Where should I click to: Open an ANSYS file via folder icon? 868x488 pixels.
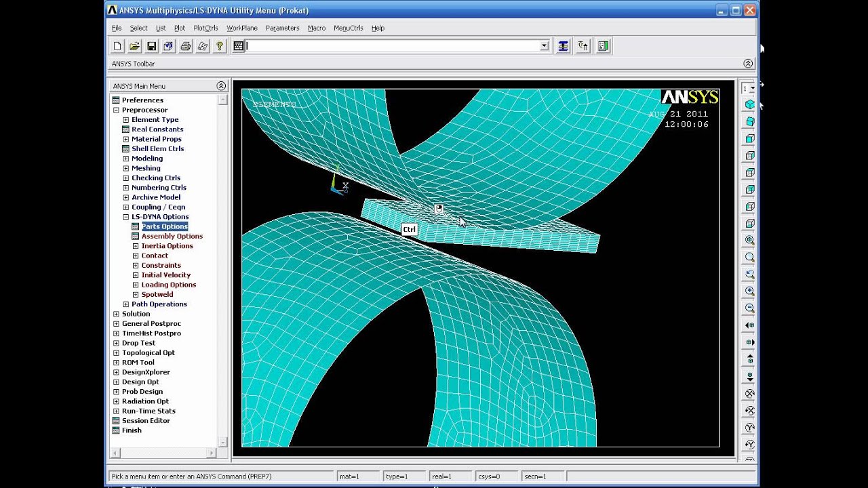[134, 46]
